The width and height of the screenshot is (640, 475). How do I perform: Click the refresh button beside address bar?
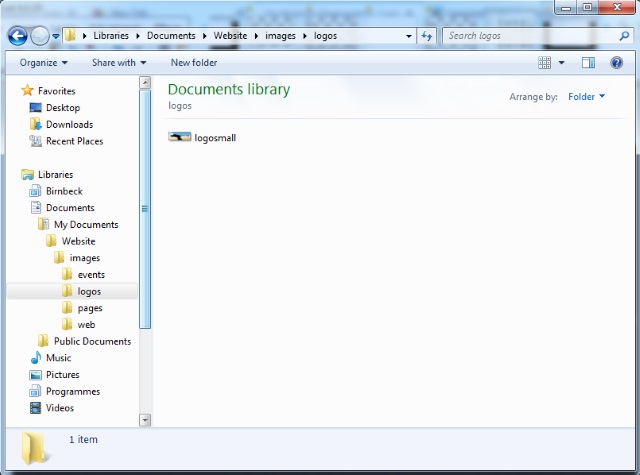[x=427, y=36]
